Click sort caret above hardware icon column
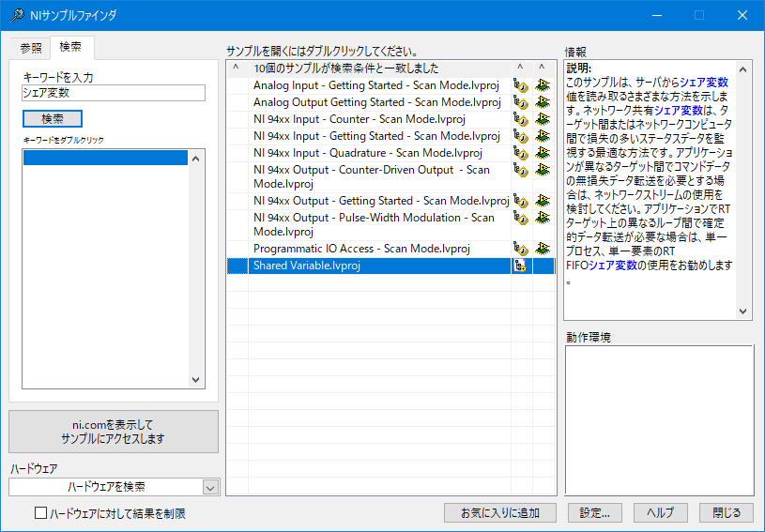Image resolution: width=765 pixels, height=532 pixels. point(542,68)
